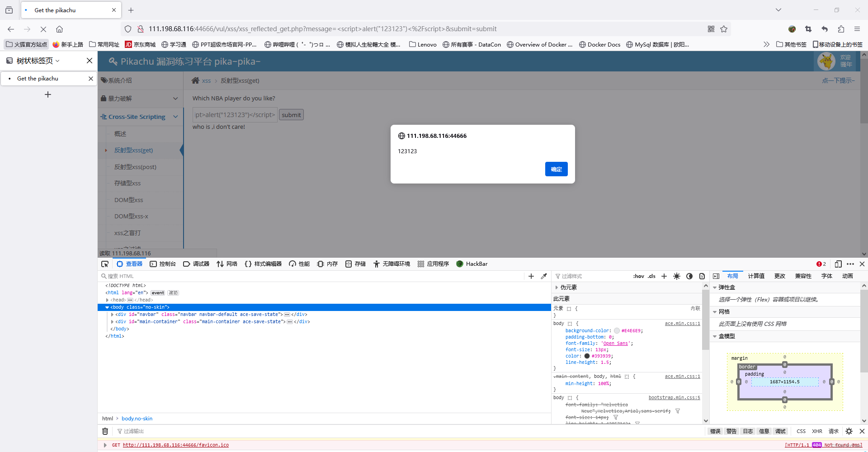Open 京东商城 bookmark

point(140,44)
